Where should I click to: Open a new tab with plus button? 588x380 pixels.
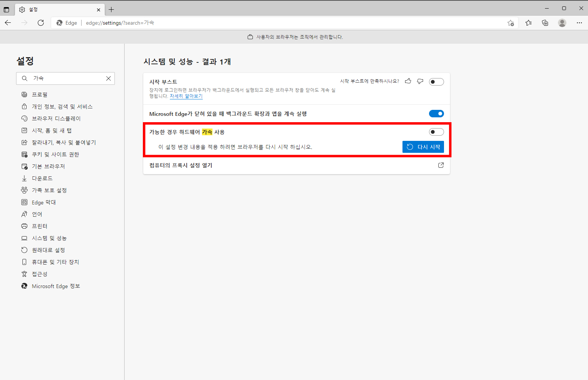point(111,10)
